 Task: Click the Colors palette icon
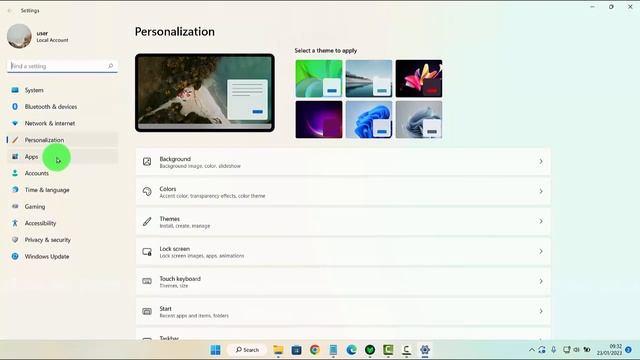[x=147, y=191]
